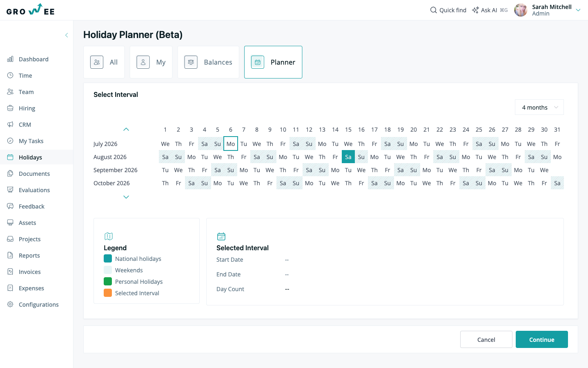The image size is (588, 368).
Task: Click the Time clock icon in sidebar
Action: 10,76
